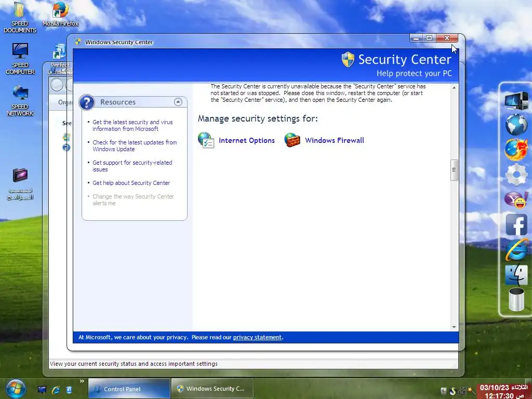Image resolution: width=532 pixels, height=399 pixels.
Task: Click the star wand tray icon
Action: [472, 391]
